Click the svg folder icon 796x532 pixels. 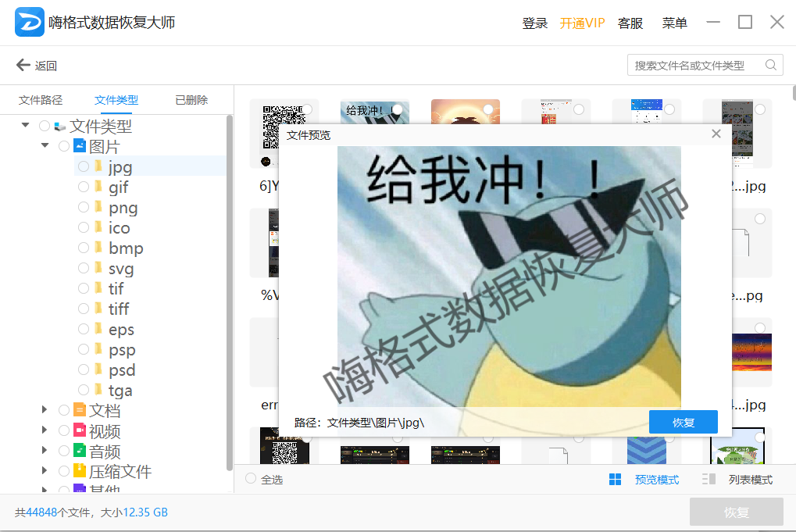point(98,267)
